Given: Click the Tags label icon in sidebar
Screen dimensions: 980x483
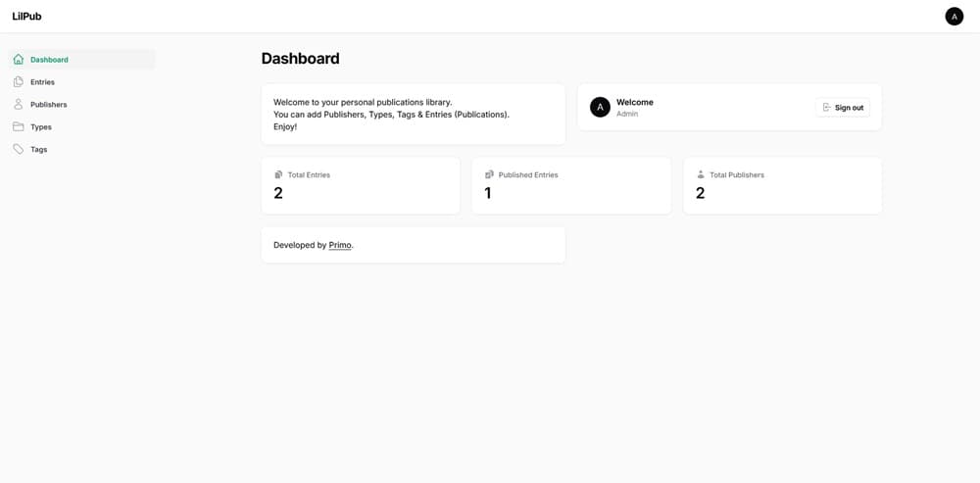Looking at the screenshot, I should (x=19, y=150).
